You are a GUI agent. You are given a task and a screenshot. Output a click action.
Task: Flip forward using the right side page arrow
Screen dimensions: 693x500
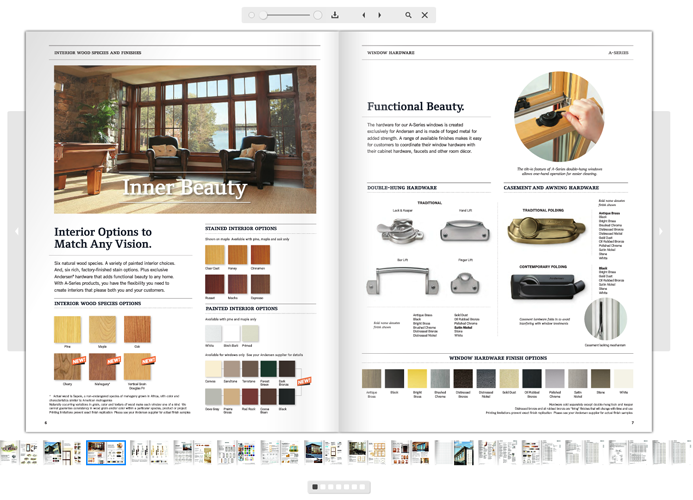[661, 231]
